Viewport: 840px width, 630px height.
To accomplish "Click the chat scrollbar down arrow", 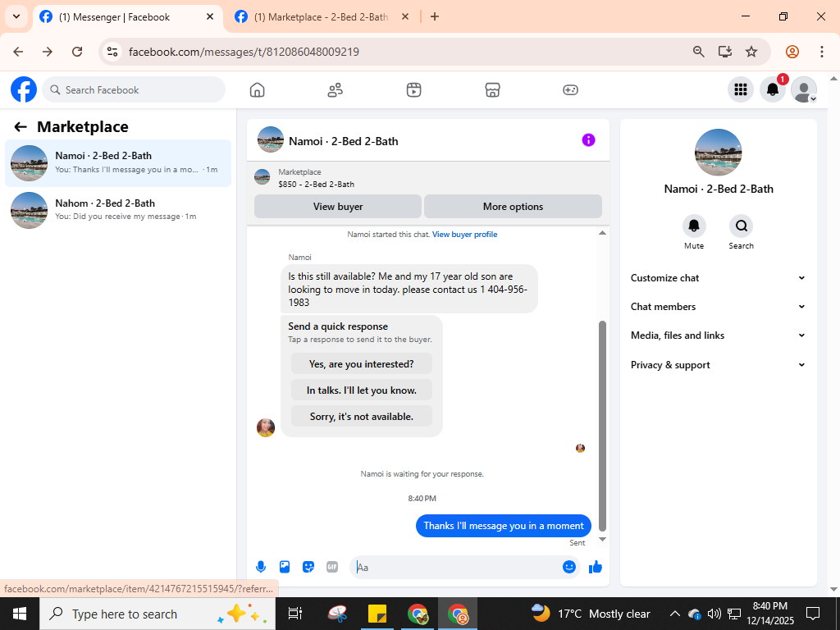I will pos(602,540).
